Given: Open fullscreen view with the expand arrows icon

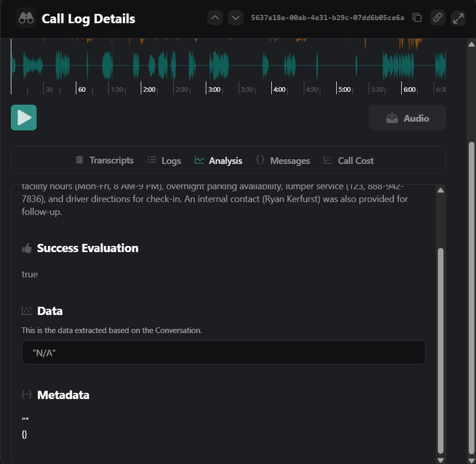Looking at the screenshot, I should [x=458, y=18].
